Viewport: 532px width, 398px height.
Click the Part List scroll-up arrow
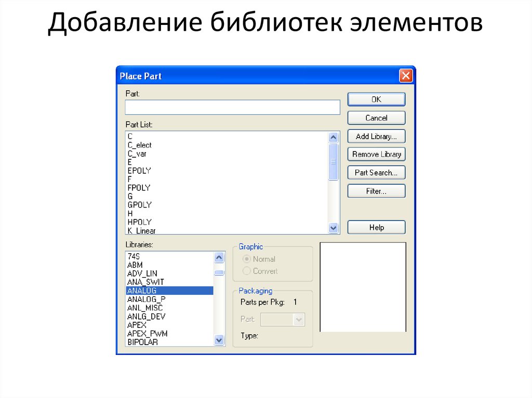333,136
